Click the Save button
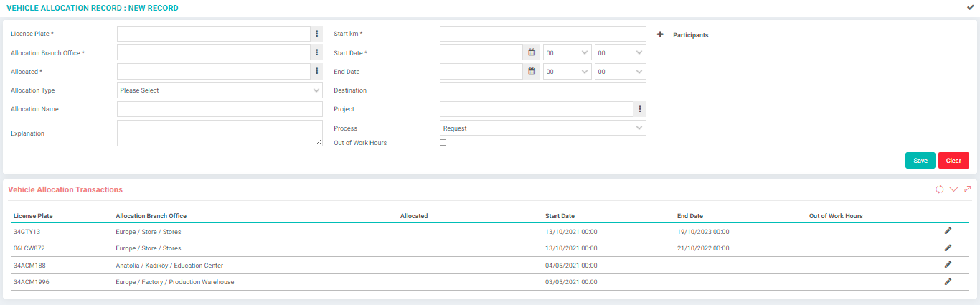 click(x=920, y=161)
